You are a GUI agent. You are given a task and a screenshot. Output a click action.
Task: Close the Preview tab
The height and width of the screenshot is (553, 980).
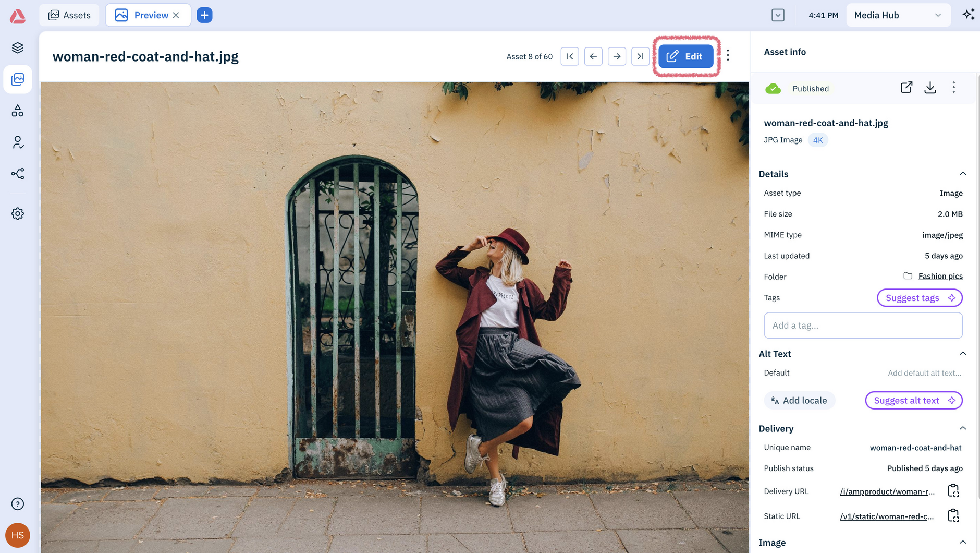(176, 15)
